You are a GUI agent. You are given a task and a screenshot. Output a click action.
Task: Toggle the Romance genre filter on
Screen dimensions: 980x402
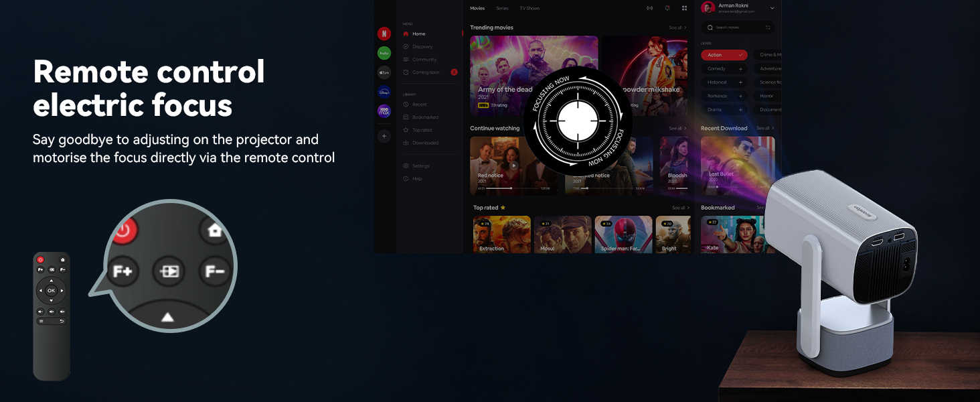[x=724, y=96]
